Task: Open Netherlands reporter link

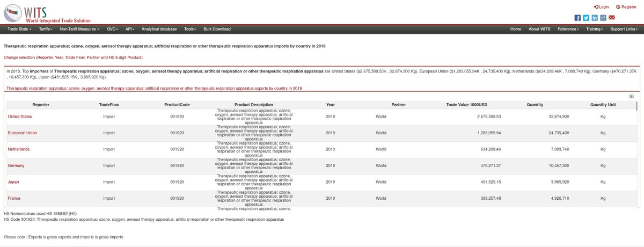Action: click(x=18, y=149)
